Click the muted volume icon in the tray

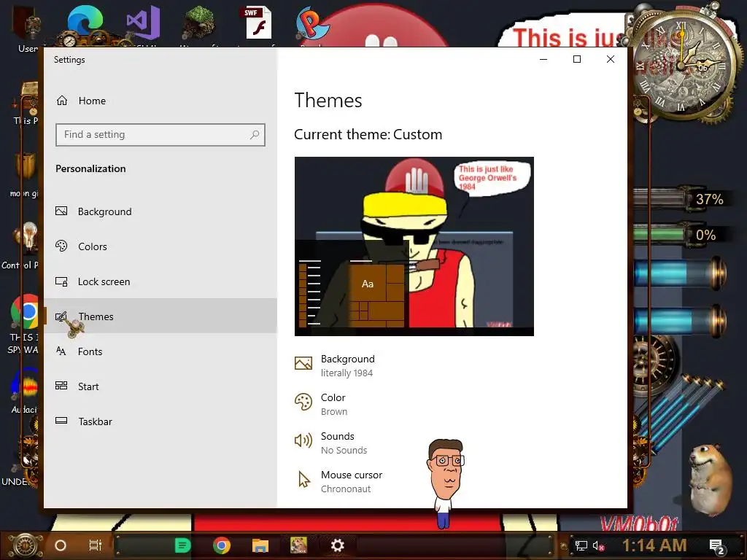598,545
